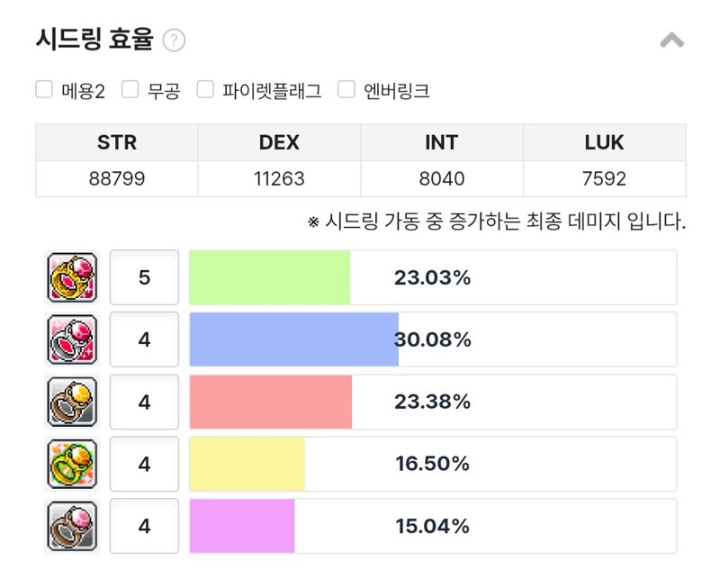
Task: Select the STR column header
Action: (x=117, y=142)
